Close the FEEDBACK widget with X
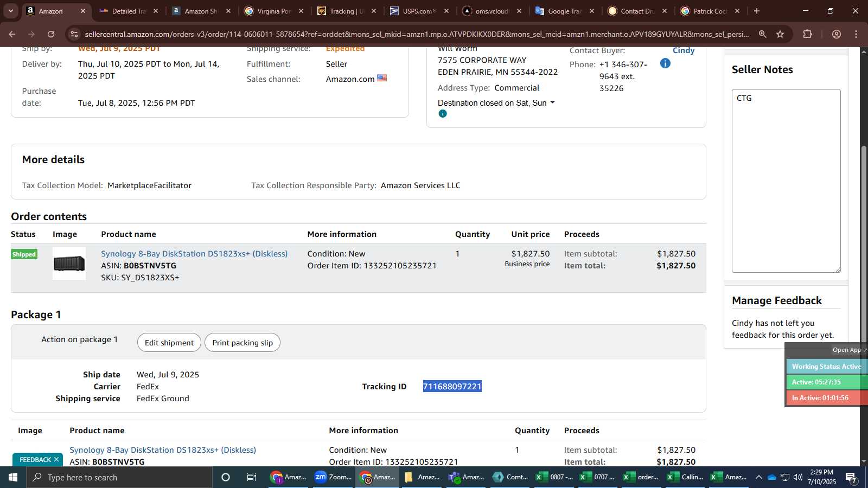868x488 pixels. pyautogui.click(x=56, y=460)
